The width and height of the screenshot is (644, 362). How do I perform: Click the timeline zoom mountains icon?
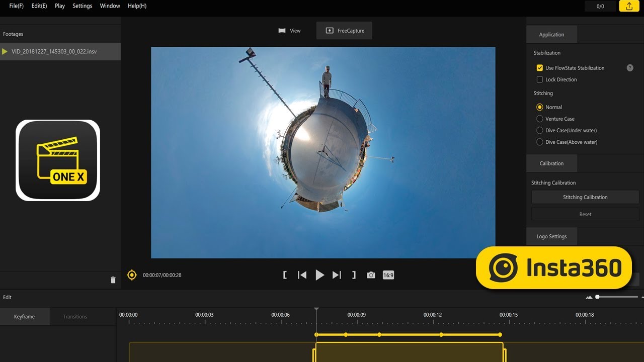589,297
